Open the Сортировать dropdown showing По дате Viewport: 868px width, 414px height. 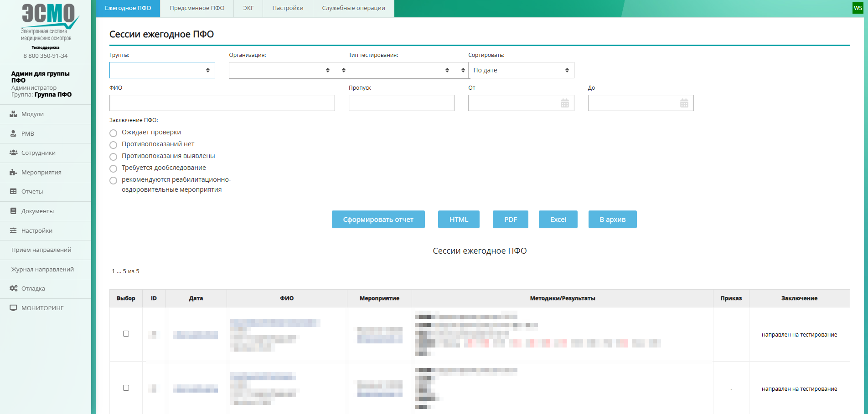point(521,70)
